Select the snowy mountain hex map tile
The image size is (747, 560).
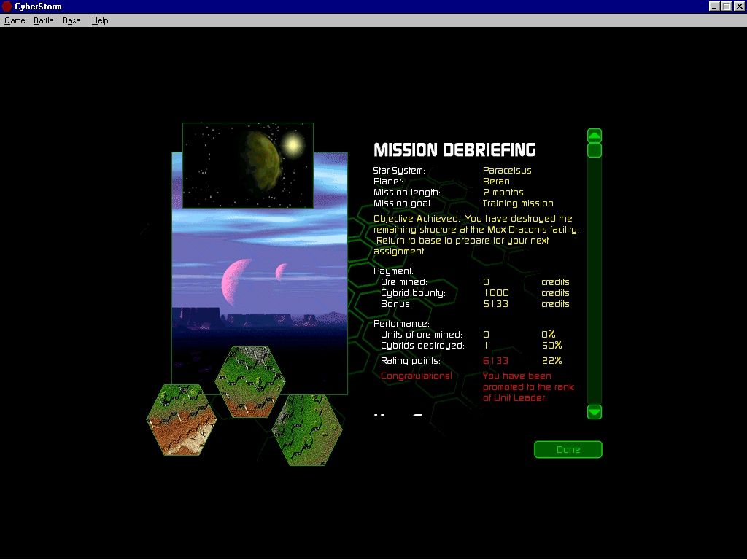click(251, 383)
